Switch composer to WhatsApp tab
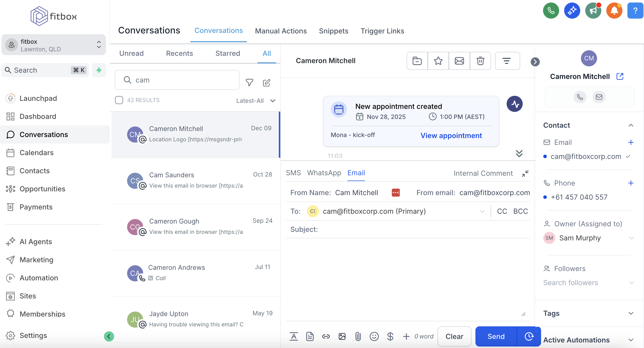 point(324,173)
